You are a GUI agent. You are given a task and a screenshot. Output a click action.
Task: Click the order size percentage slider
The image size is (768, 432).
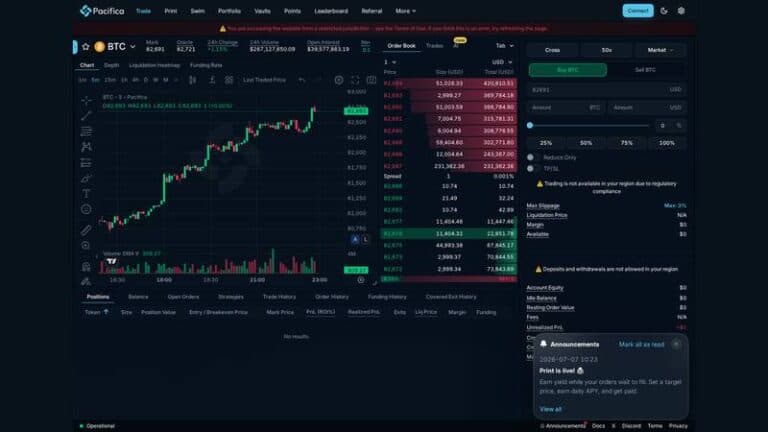[x=589, y=125]
